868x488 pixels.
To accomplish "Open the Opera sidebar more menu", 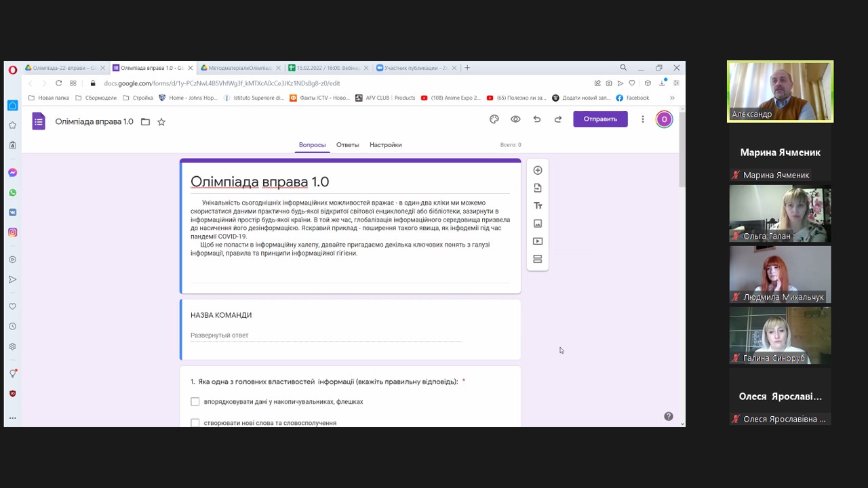I will pyautogui.click(x=12, y=418).
